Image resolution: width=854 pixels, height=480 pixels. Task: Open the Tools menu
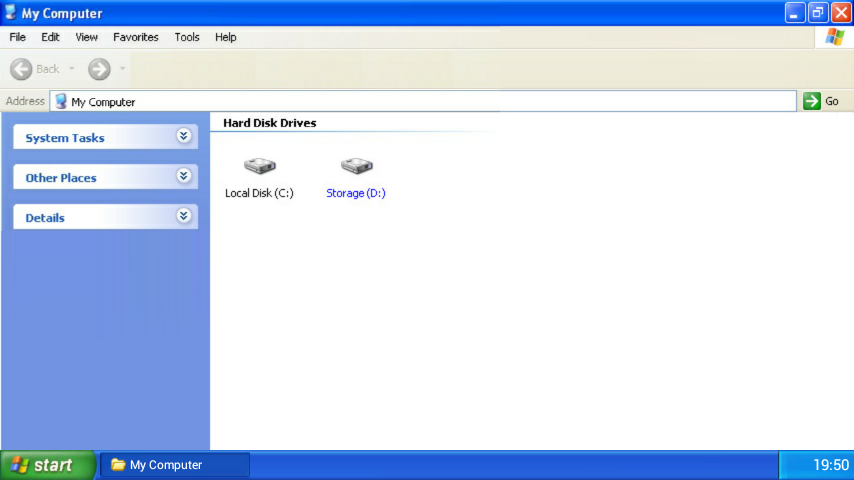click(187, 37)
